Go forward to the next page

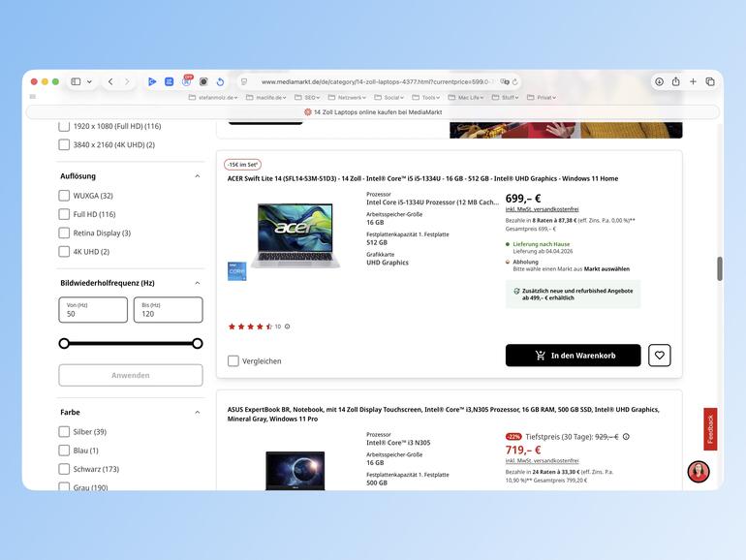click(x=127, y=81)
